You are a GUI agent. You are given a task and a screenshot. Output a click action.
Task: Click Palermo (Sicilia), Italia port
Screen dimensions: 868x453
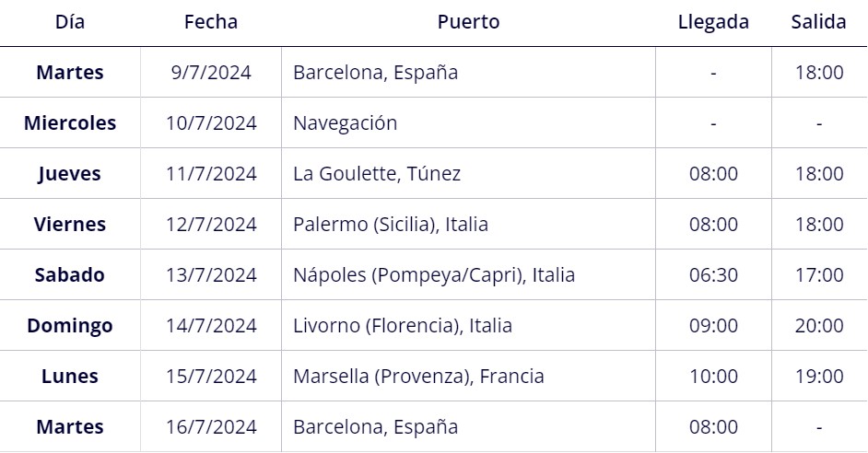[x=391, y=224]
